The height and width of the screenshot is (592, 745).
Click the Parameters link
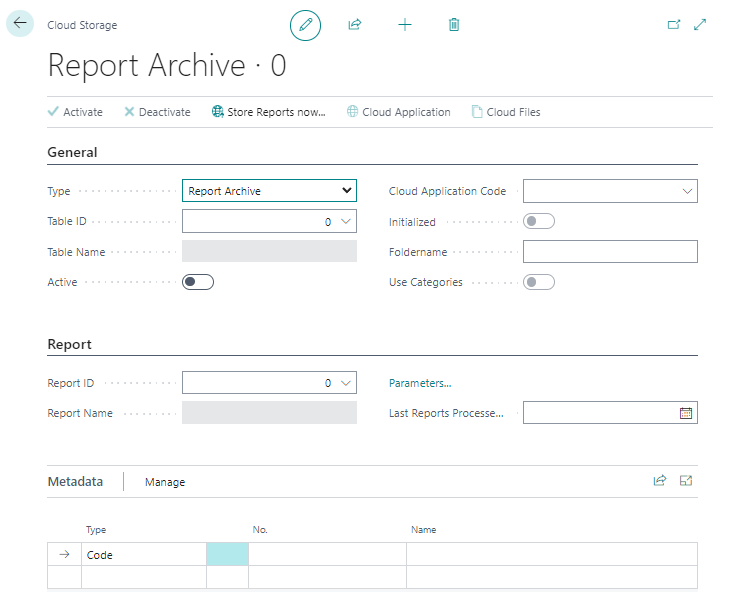tap(420, 383)
